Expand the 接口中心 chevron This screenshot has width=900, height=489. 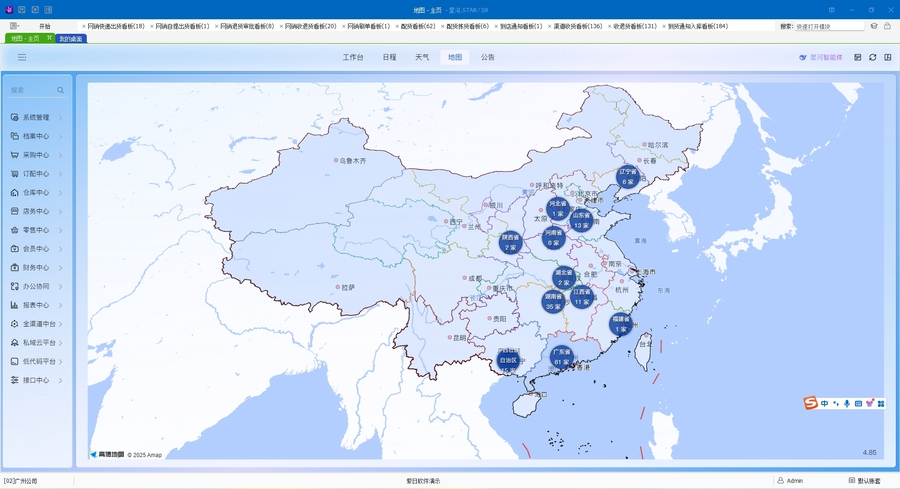(x=60, y=381)
